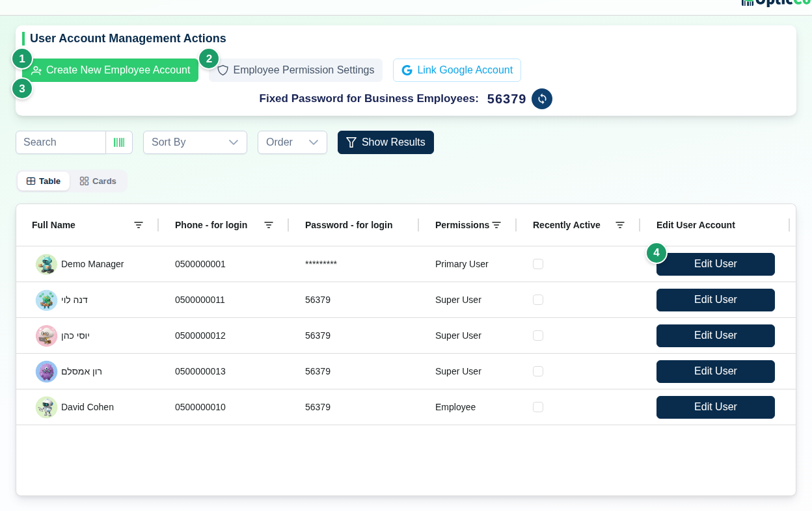Open the Recently Active column filter icon
This screenshot has height=526, width=812.
(620, 225)
